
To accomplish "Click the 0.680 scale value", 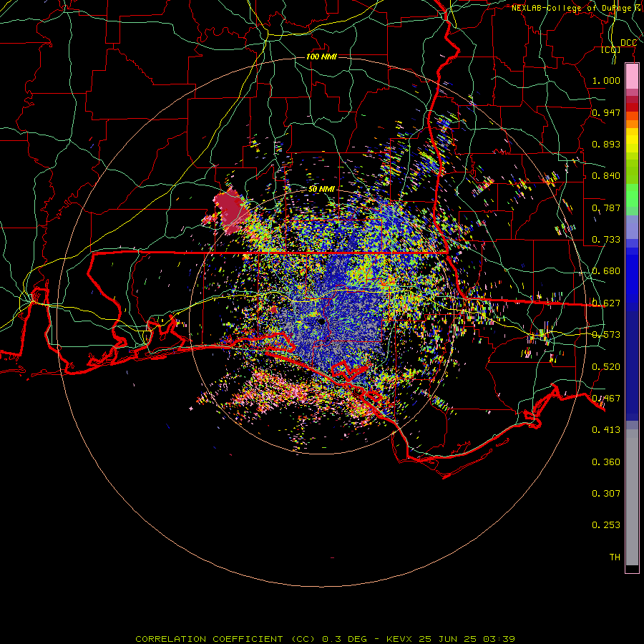I will coord(606,271).
